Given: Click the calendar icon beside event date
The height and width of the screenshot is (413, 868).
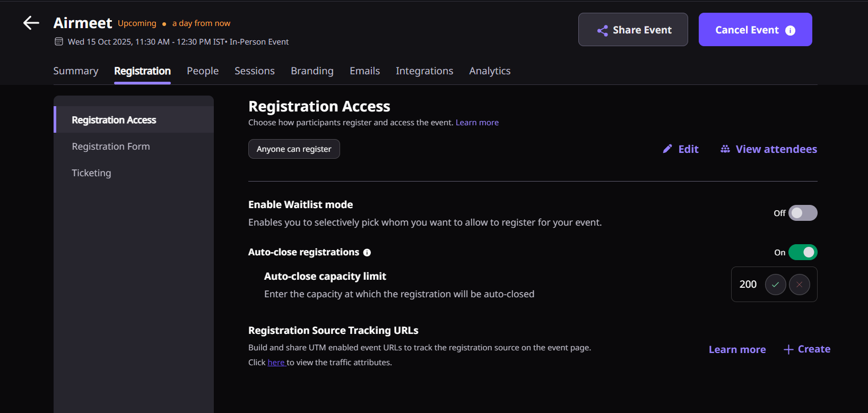Looking at the screenshot, I should coord(59,41).
